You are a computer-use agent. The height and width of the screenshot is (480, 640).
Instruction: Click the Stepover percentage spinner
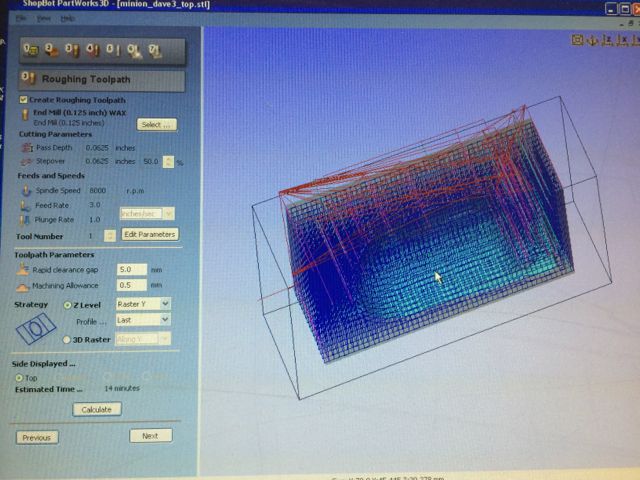(168, 162)
